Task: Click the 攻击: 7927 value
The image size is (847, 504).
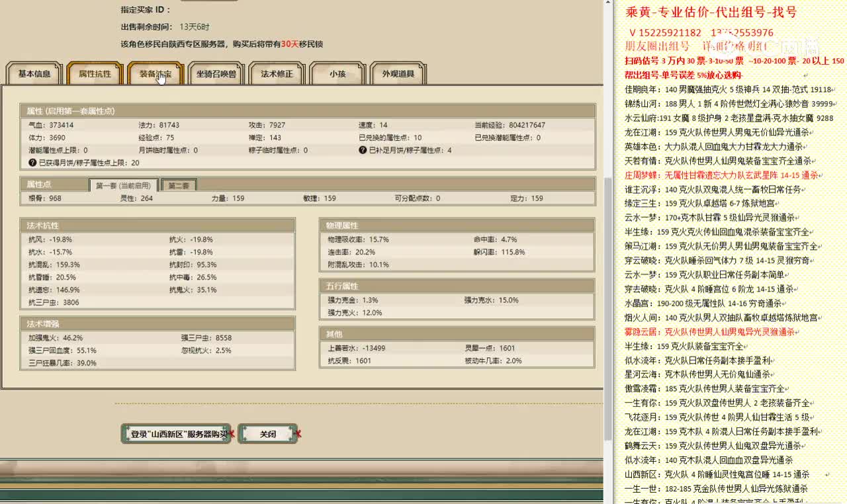Action: click(x=267, y=125)
